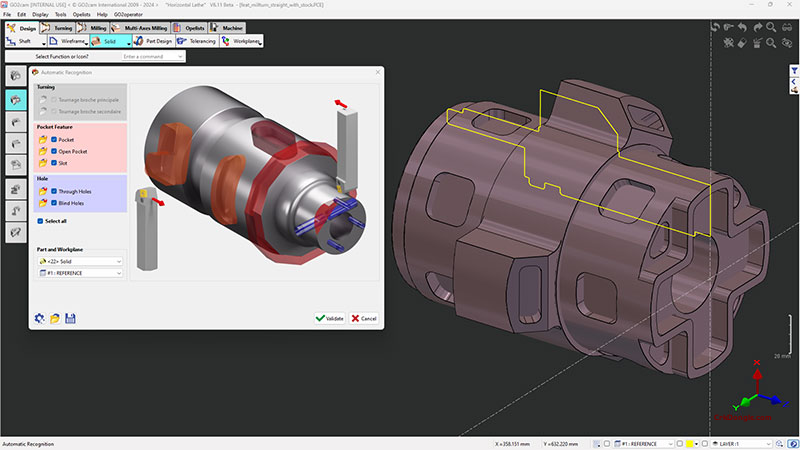Expand the #1 : REFERENCE workplane dropdown in dialog
Screen dimensions: 800x450
point(79,273)
